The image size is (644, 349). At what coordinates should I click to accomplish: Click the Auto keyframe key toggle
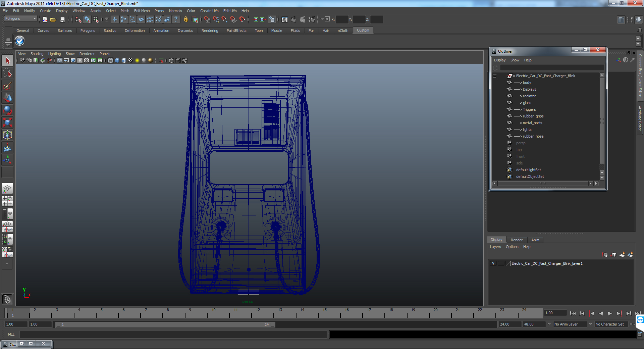click(633, 324)
